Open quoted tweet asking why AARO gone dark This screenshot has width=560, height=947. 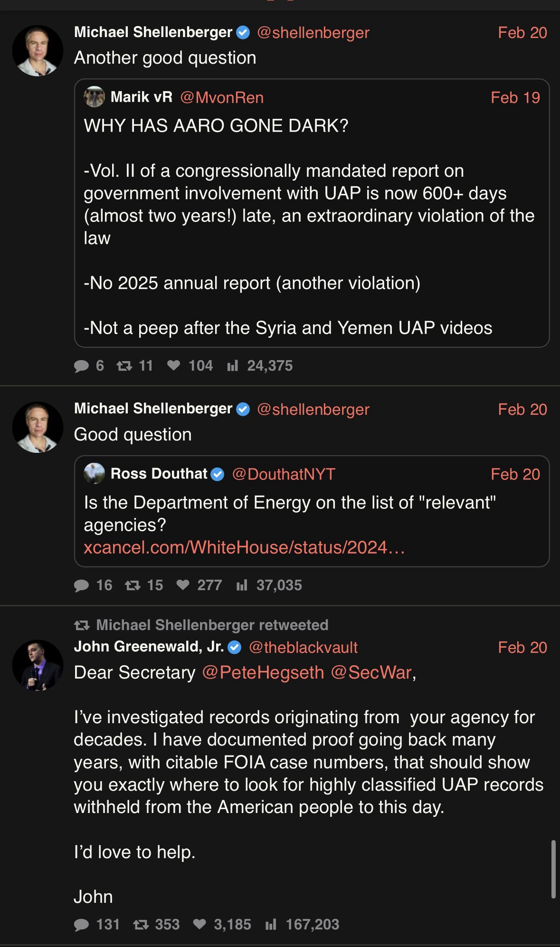(x=311, y=214)
